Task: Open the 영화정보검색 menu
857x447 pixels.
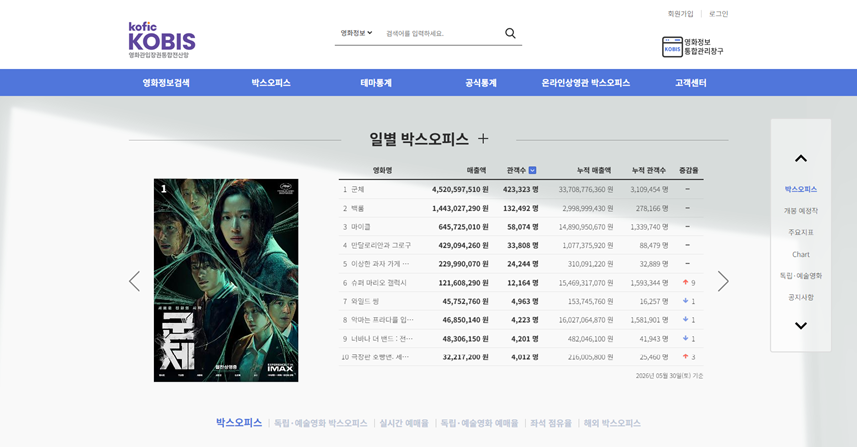Action: tap(166, 83)
